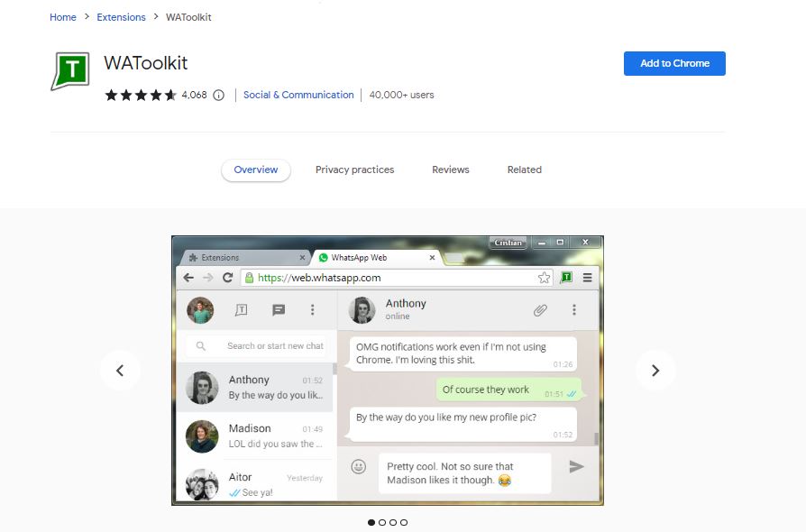This screenshot has width=806, height=532.
Task: Click the WAToolkit heading title
Action: coord(145,63)
